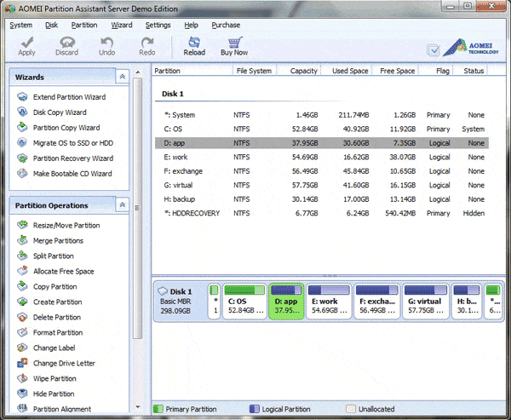Select the F: excha... block in disk map
The width and height of the screenshot is (511, 420).
pos(377,301)
